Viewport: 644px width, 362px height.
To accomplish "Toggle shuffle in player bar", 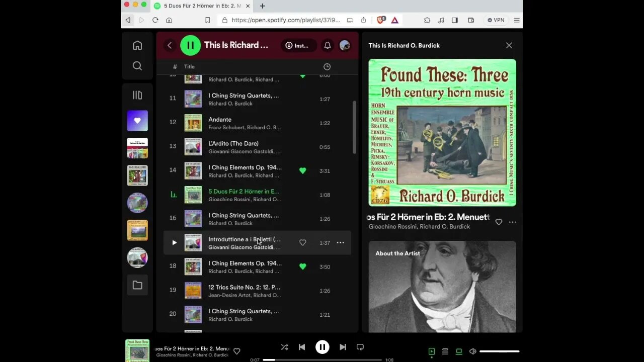I will coord(284,347).
